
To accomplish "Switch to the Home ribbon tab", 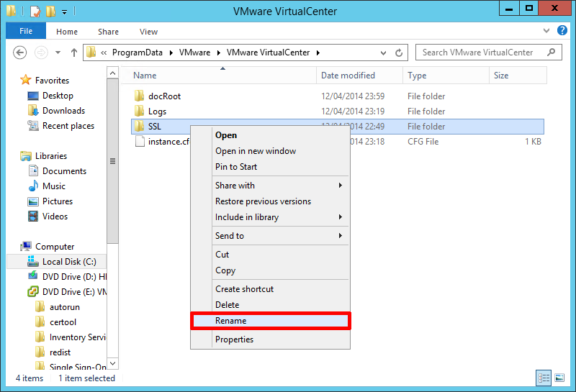I will click(67, 32).
